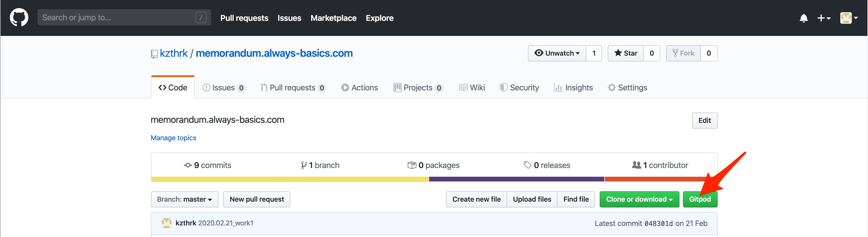The width and height of the screenshot is (868, 237).
Task: Click New pull request
Action: [256, 199]
